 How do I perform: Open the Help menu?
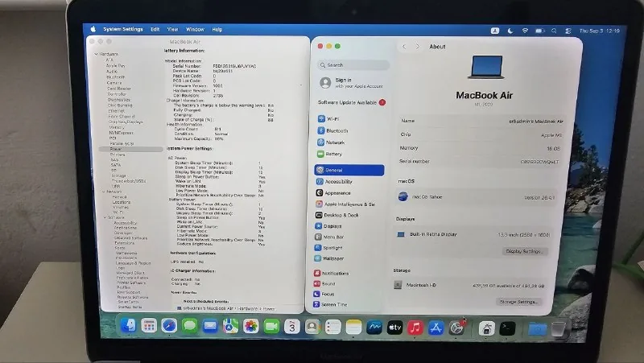(217, 30)
